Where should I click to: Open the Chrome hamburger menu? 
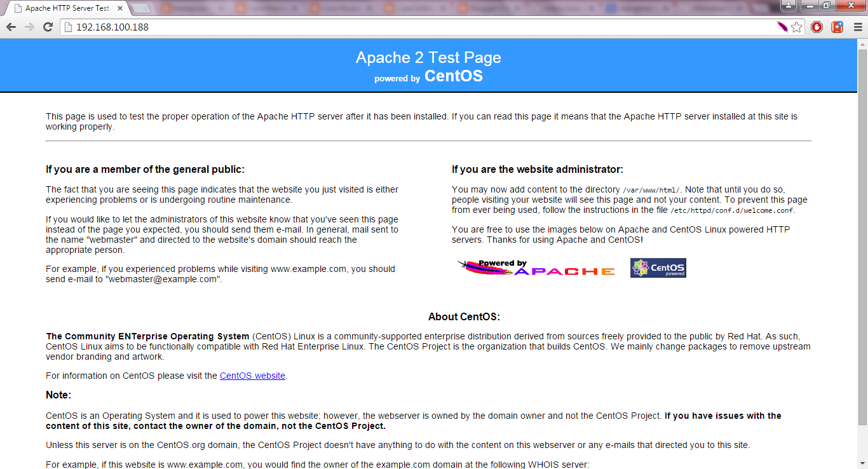[x=857, y=27]
